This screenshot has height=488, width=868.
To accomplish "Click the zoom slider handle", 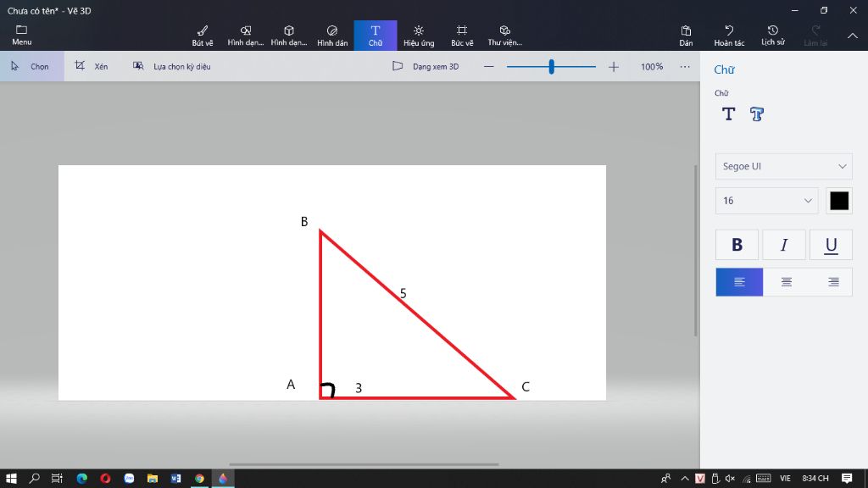I will 551,66.
